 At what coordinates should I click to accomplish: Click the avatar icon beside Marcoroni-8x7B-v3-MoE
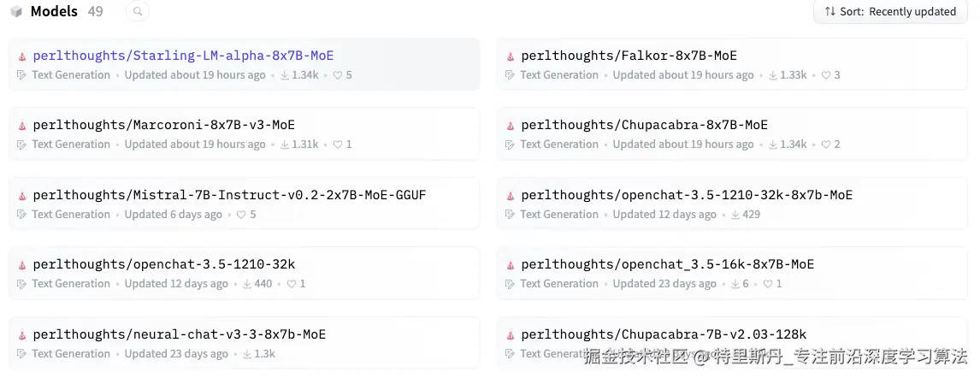(22, 126)
